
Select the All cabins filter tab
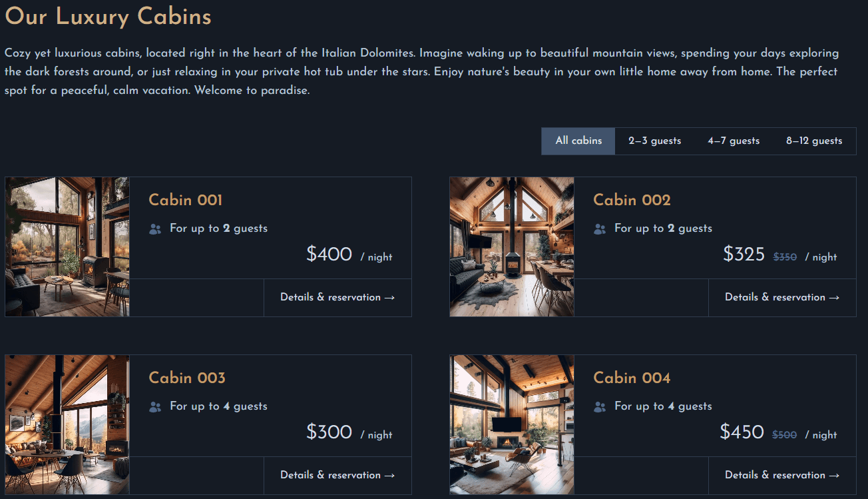[x=578, y=141]
